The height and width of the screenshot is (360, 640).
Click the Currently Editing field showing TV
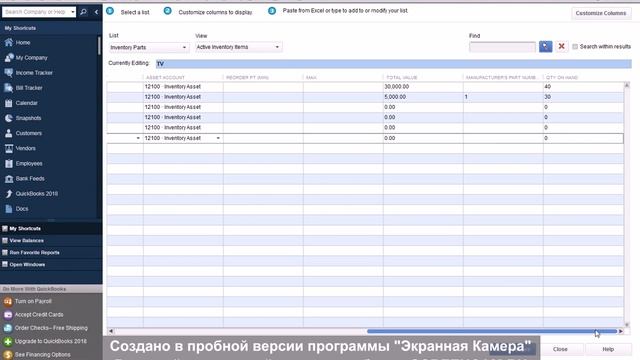(393, 64)
